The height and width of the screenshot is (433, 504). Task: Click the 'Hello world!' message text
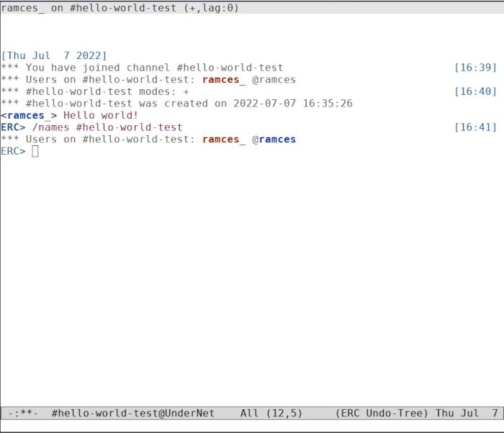point(101,115)
